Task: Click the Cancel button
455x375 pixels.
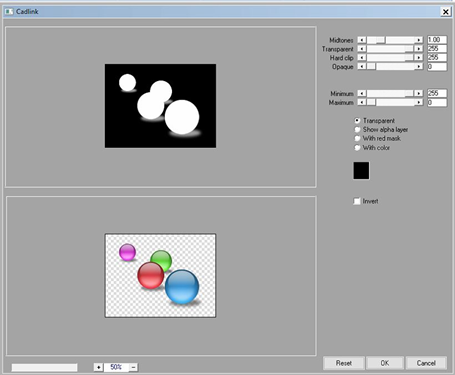Action: tap(426, 363)
